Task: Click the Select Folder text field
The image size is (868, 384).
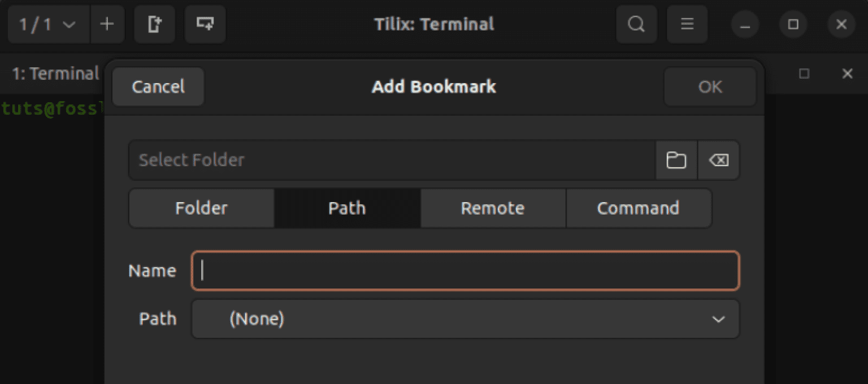Action: (x=390, y=160)
